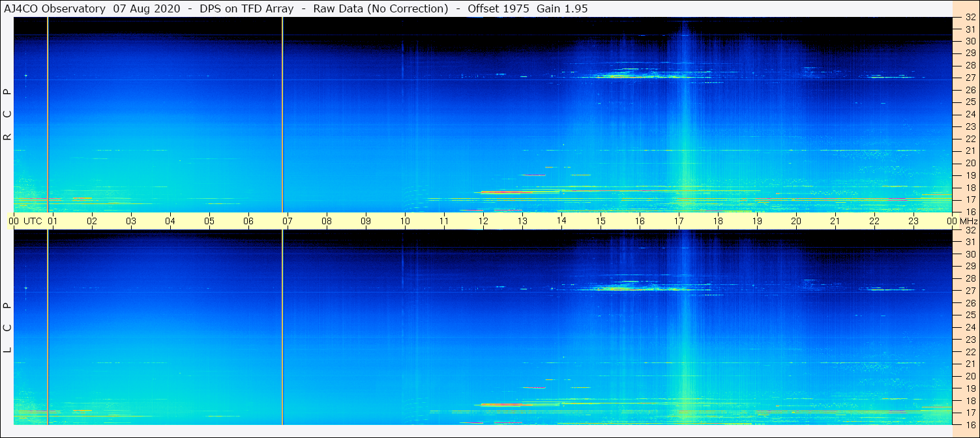Viewport: 980px width, 438px height.
Task: Click 32 MHz on the RCP frequency scale
Action: tap(970, 18)
